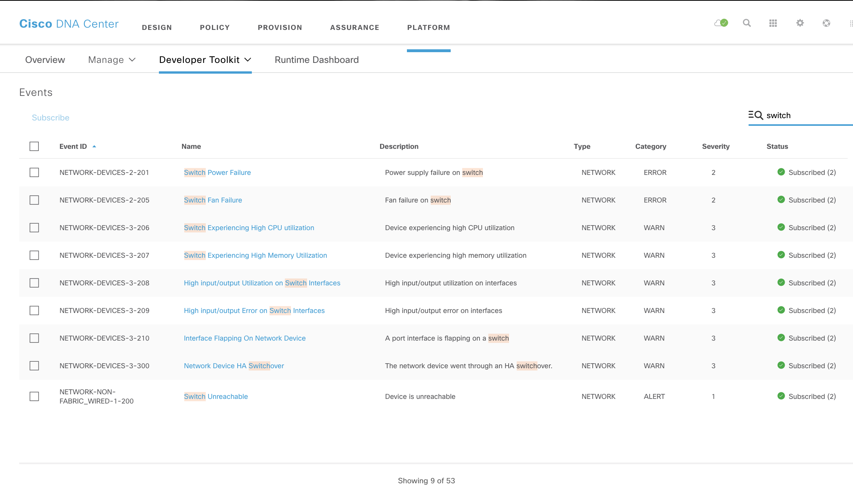
Task: Click the cloud sync status icon
Action: pyautogui.click(x=721, y=23)
